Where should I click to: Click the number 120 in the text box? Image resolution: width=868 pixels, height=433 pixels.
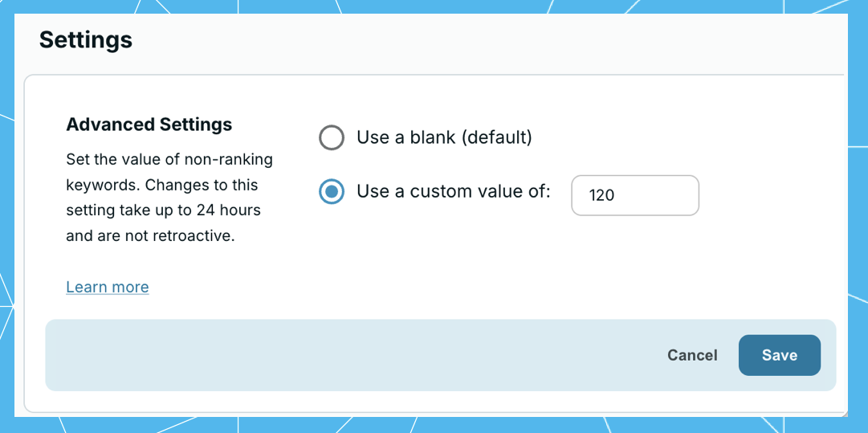tap(601, 195)
